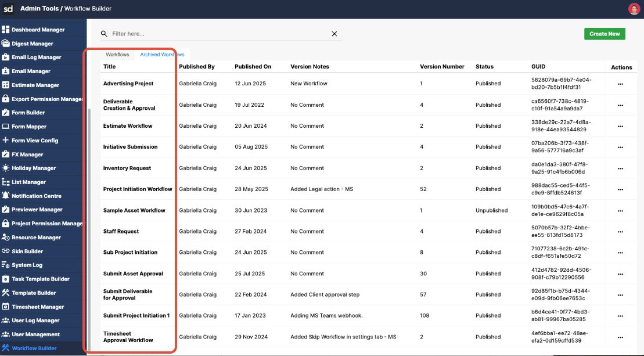The image size is (644, 356).
Task: Click the Adding MS Teams webhook note
Action: pyautogui.click(x=326, y=315)
